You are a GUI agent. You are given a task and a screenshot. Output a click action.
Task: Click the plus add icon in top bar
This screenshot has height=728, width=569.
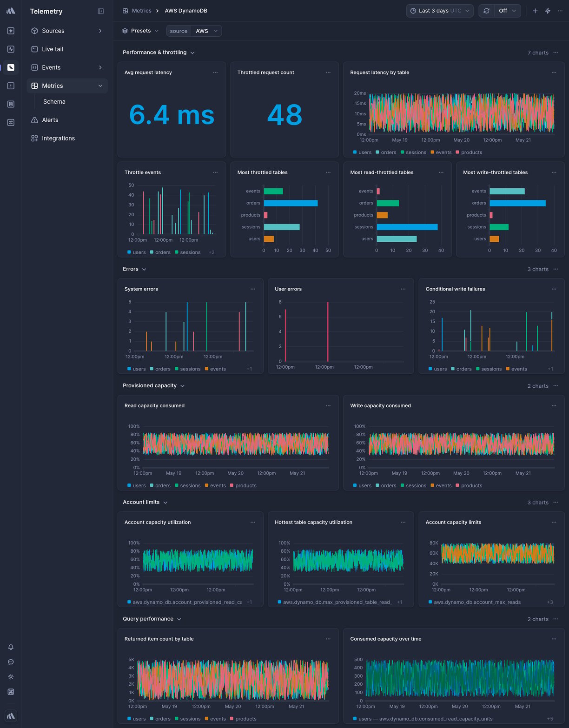click(535, 11)
